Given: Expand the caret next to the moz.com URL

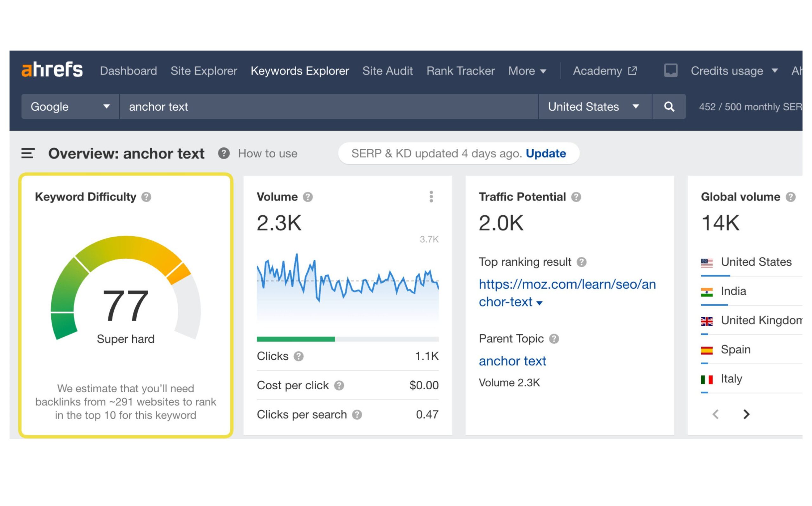Looking at the screenshot, I should pyautogui.click(x=539, y=303).
